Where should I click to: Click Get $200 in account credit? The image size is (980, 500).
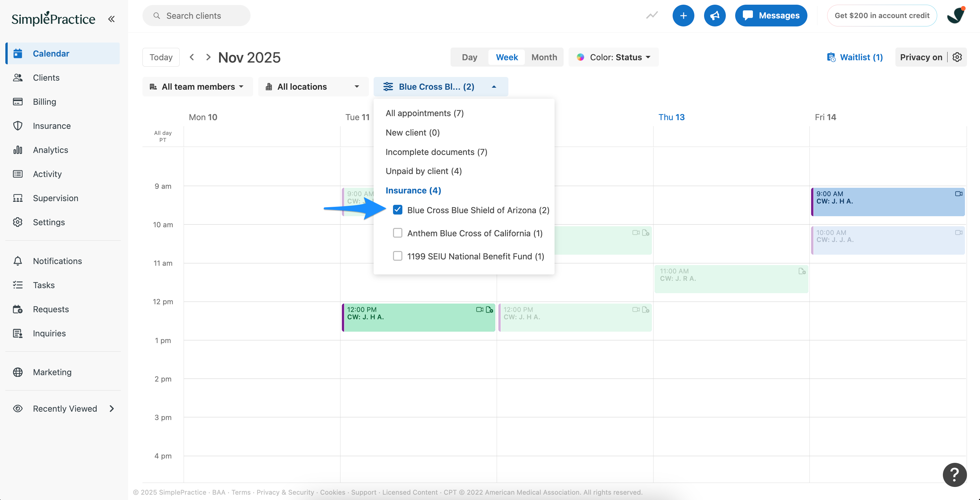click(882, 16)
